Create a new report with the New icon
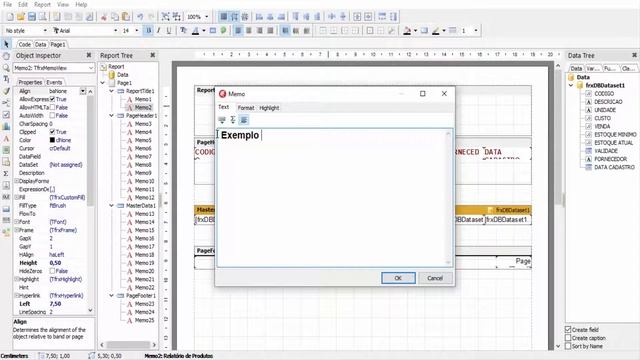Image resolution: width=640 pixels, height=360 pixels. click(x=10, y=17)
